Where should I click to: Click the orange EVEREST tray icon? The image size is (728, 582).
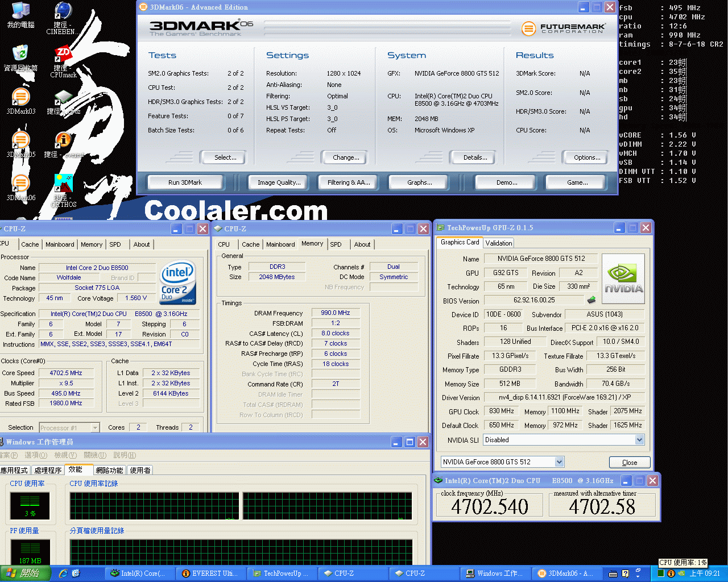click(x=671, y=573)
